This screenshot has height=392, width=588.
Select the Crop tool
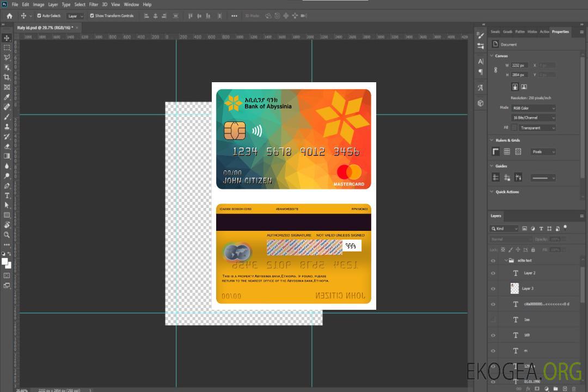coord(7,77)
